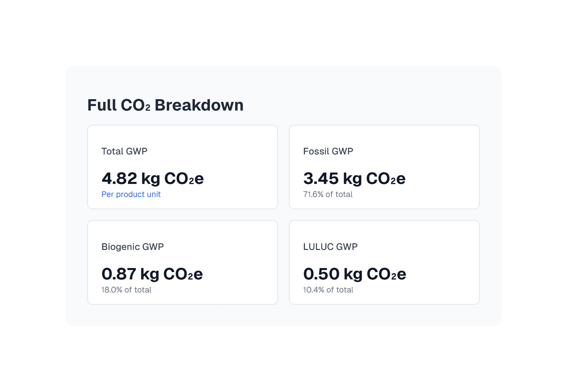Click the 71.6% of total text
567x392 pixels.
coord(328,194)
